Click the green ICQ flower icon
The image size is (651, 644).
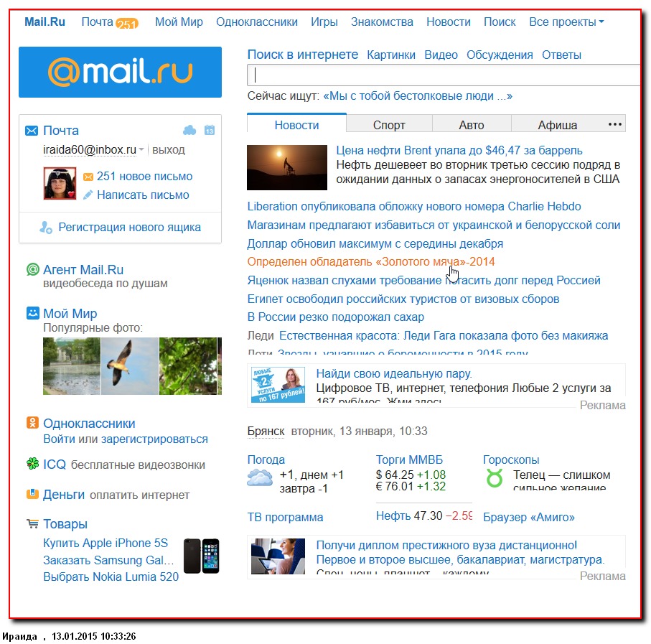[32, 463]
